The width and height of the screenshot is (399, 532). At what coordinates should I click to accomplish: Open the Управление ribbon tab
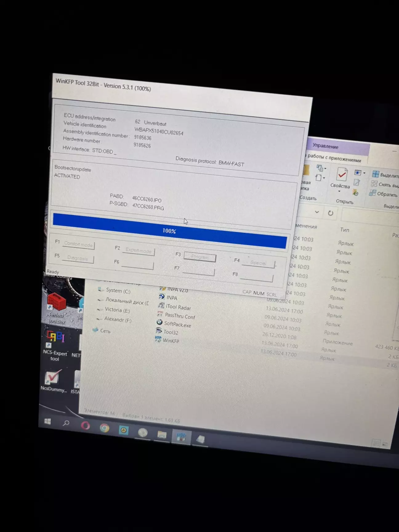[325, 146]
